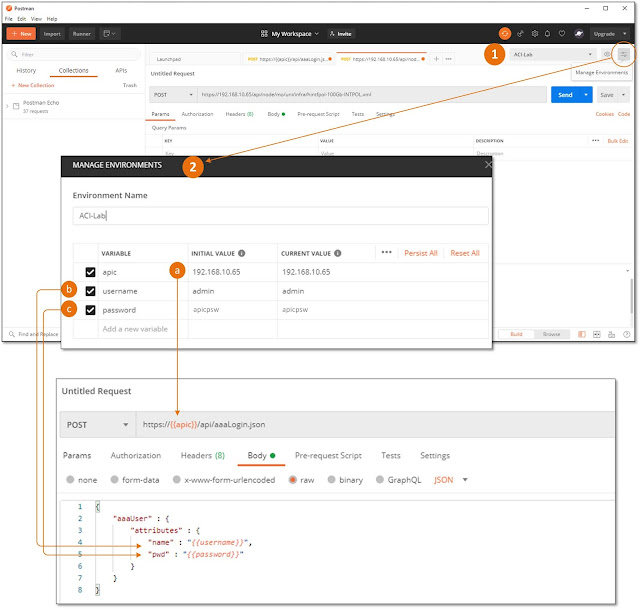Click the new window icon beside Runner
This screenshot has width=640, height=609.
click(109, 34)
